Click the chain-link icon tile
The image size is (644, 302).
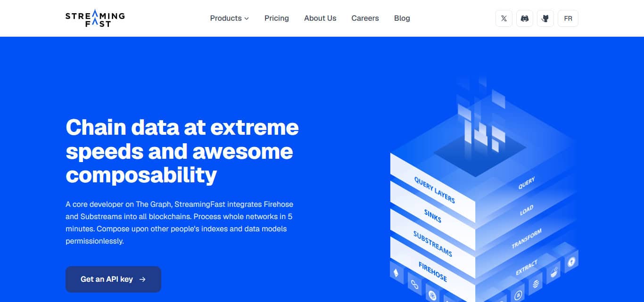click(x=414, y=284)
